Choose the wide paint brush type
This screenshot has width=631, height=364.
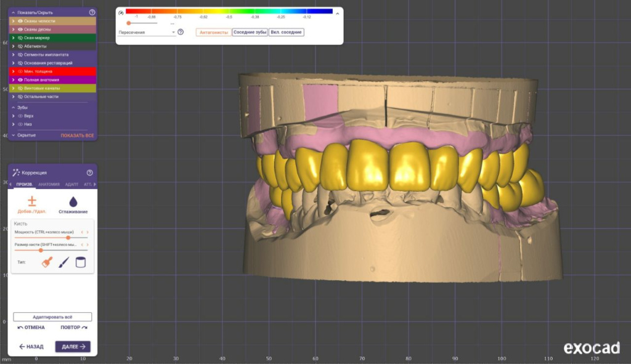47,262
